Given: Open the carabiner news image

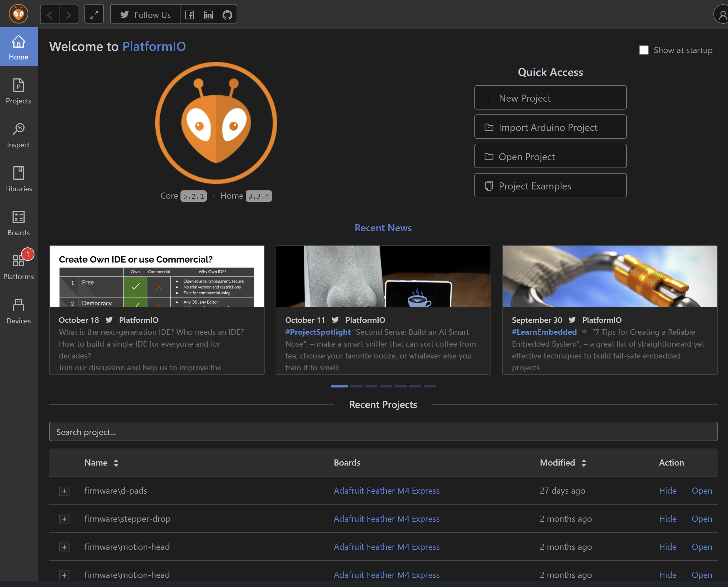Looking at the screenshot, I should click(610, 276).
